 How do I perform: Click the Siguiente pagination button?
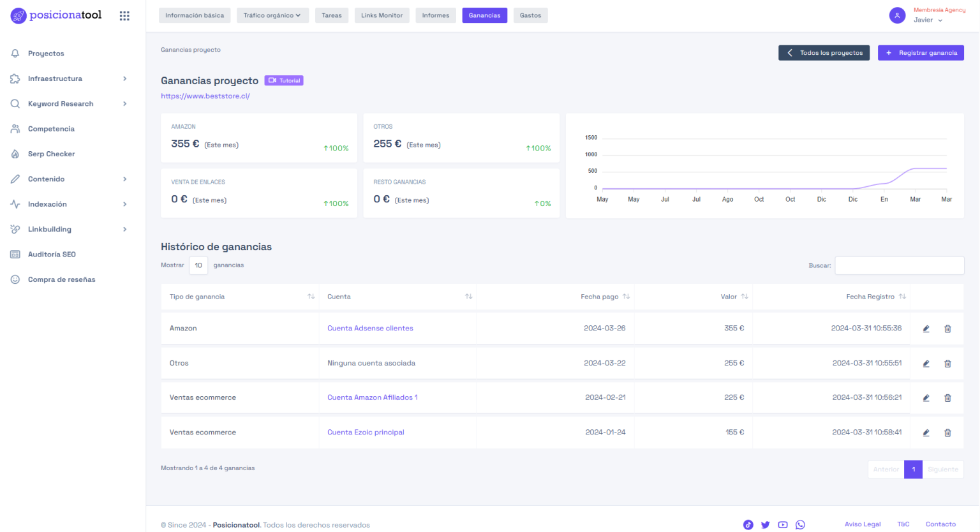pyautogui.click(x=943, y=469)
